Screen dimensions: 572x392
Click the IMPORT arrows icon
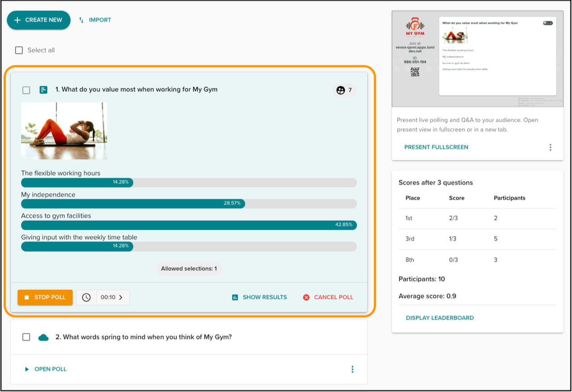coord(80,20)
